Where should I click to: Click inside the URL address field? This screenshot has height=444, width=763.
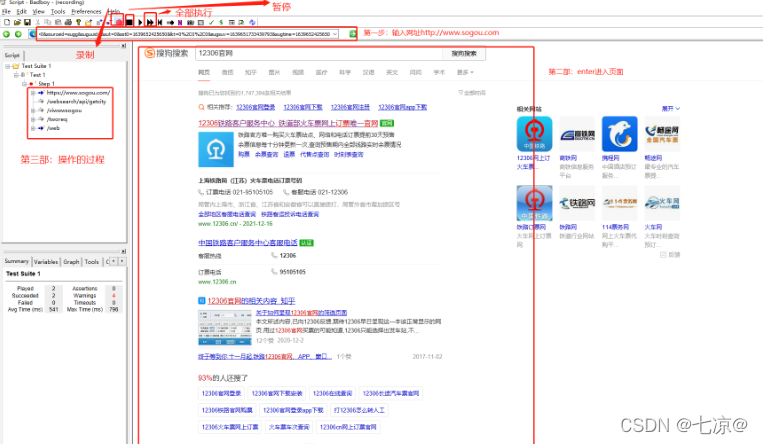[185, 34]
